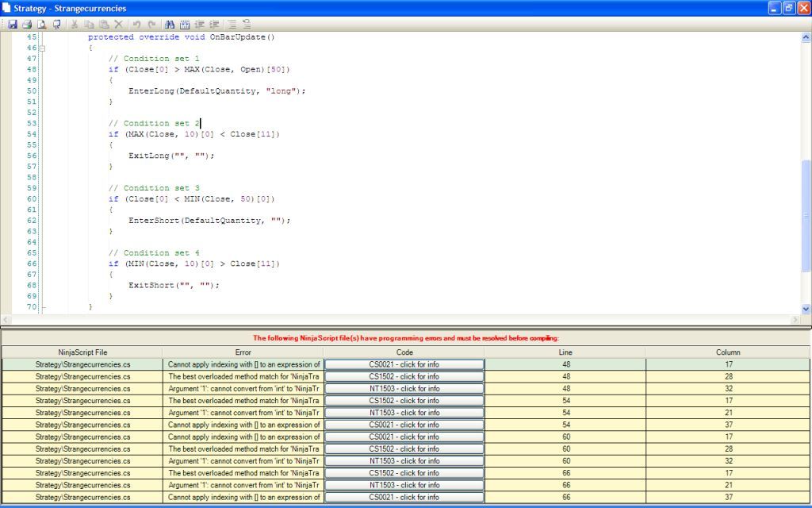Image resolution: width=812 pixels, height=508 pixels.
Task: Collapse the OnBarUpdate block at line 46
Action: coord(43,48)
